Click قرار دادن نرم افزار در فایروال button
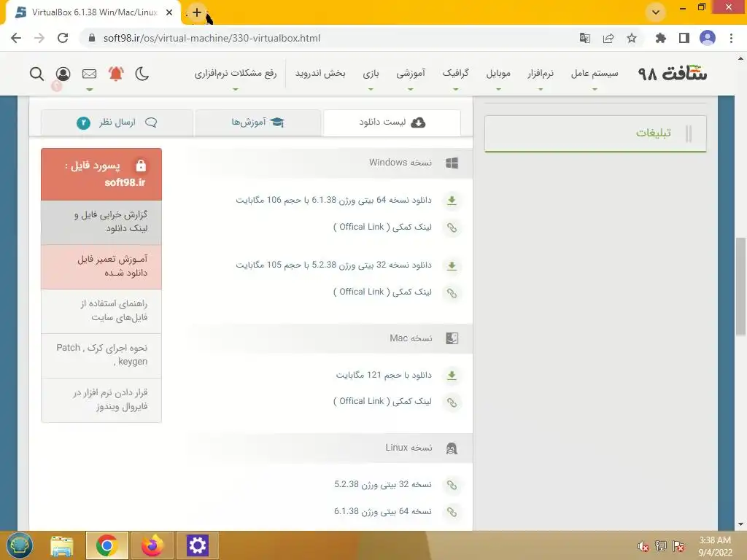747x560 pixels. (101, 400)
